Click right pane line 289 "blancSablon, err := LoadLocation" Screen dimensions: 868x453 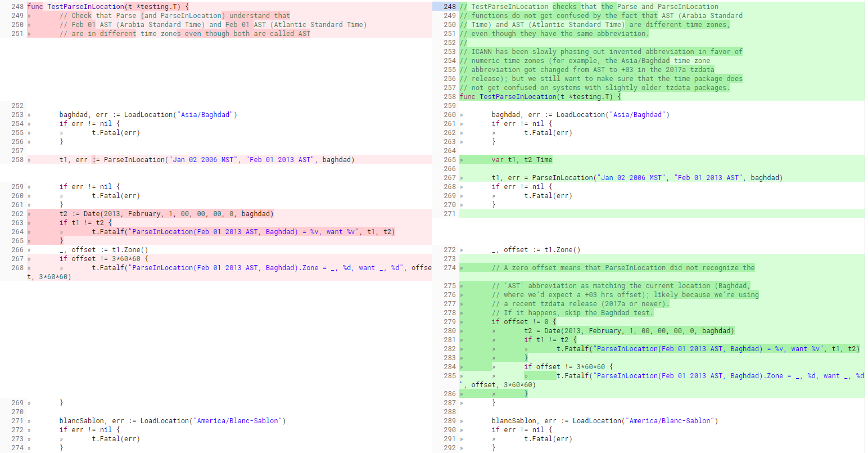pos(605,421)
